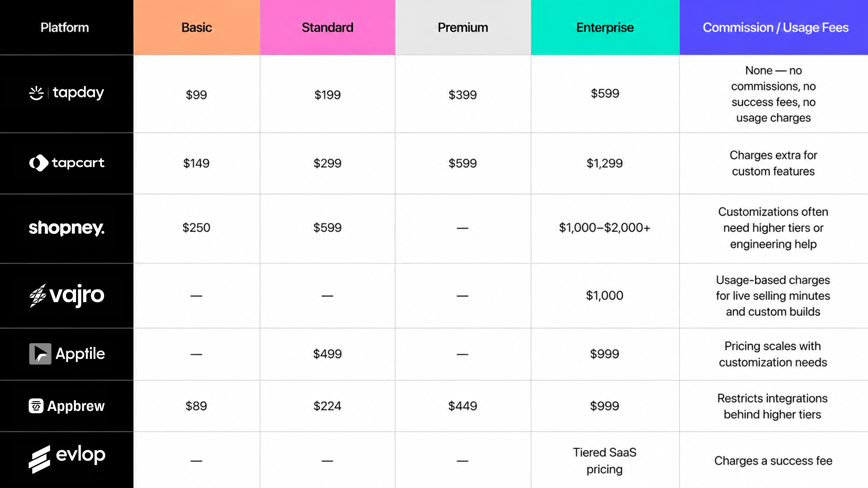Click the tapday sun logo icon
Image resolution: width=868 pixels, height=488 pixels.
click(36, 93)
